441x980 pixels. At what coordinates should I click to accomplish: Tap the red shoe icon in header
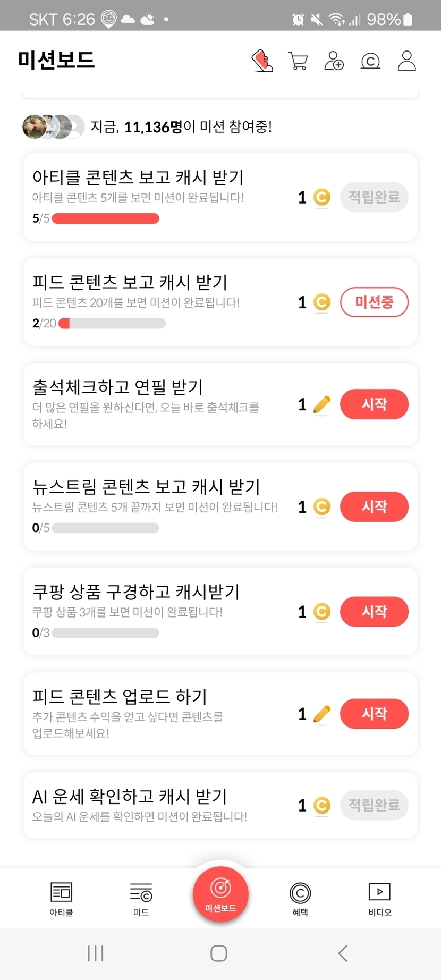[262, 61]
